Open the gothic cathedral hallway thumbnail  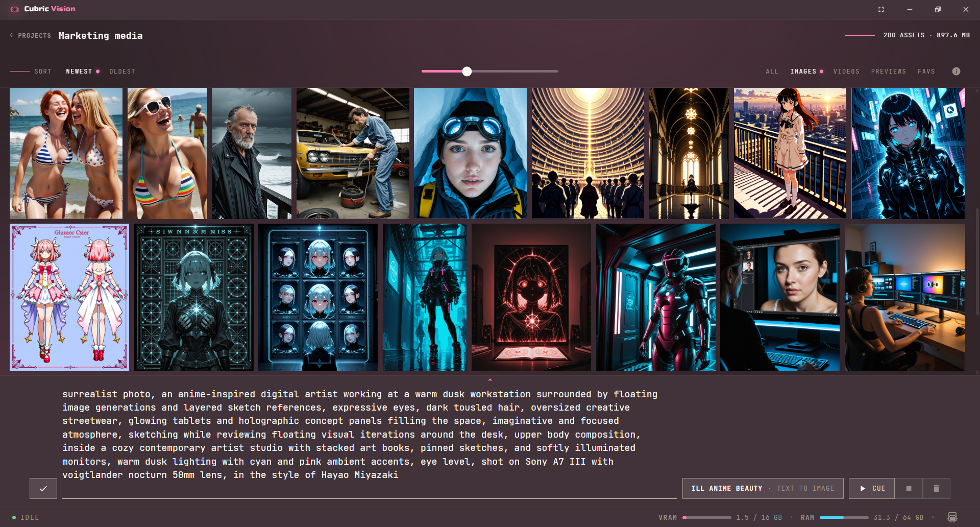(689, 153)
